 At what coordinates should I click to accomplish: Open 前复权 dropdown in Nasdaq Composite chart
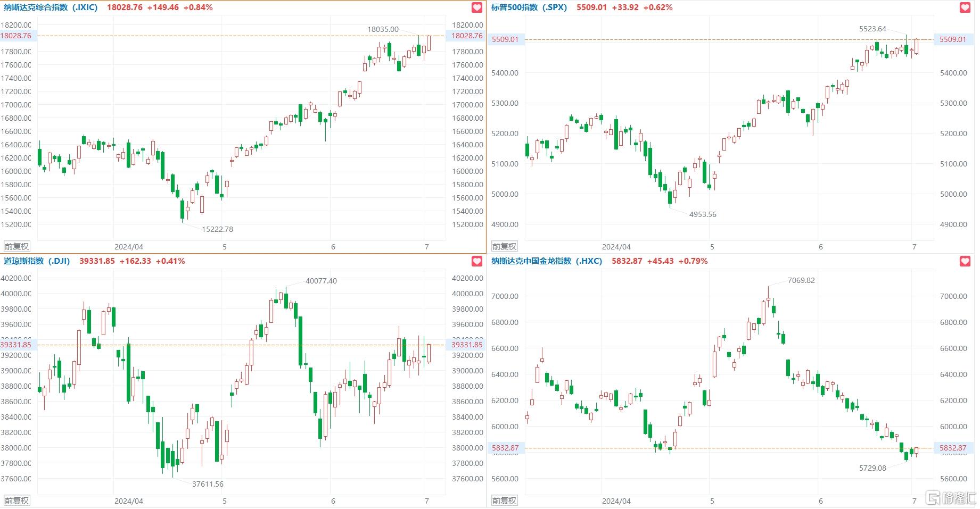(x=17, y=246)
